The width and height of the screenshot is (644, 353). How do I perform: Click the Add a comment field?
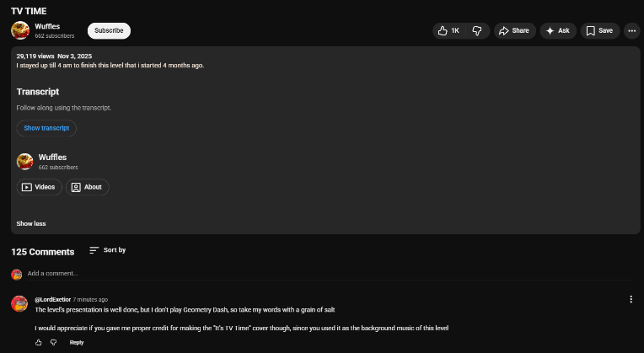pos(330,273)
